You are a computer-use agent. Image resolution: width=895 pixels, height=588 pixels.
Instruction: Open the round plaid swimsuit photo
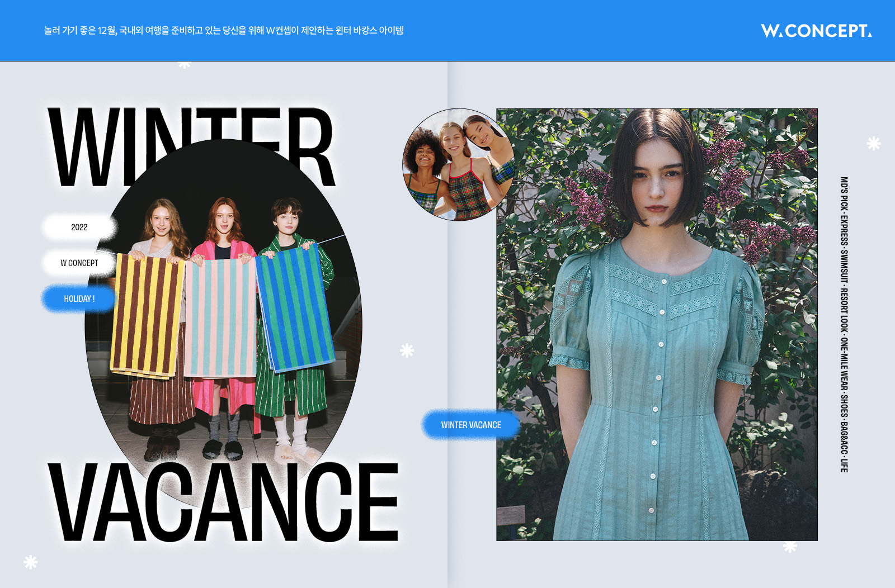point(458,164)
